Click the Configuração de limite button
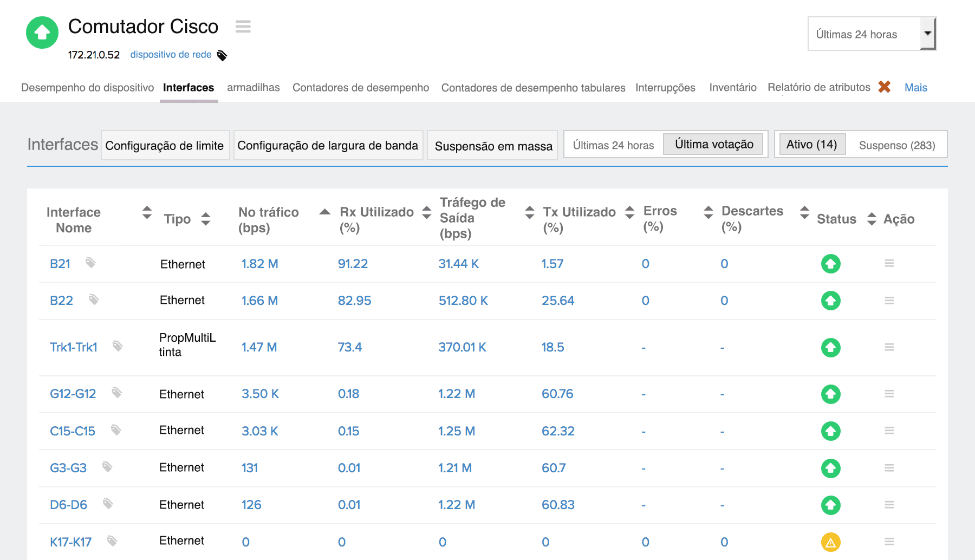This screenshot has width=975, height=560. 165,146
